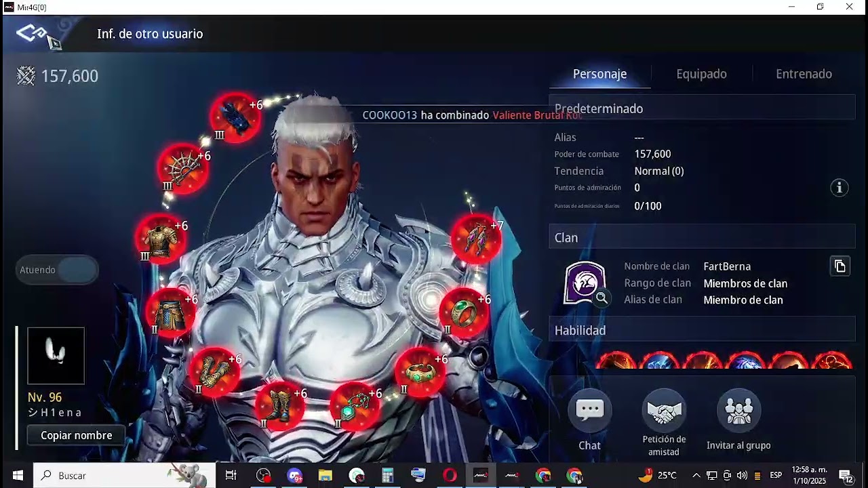Image resolution: width=868 pixels, height=488 pixels.
Task: Inspect the +6 gold ring slot
Action: click(464, 312)
